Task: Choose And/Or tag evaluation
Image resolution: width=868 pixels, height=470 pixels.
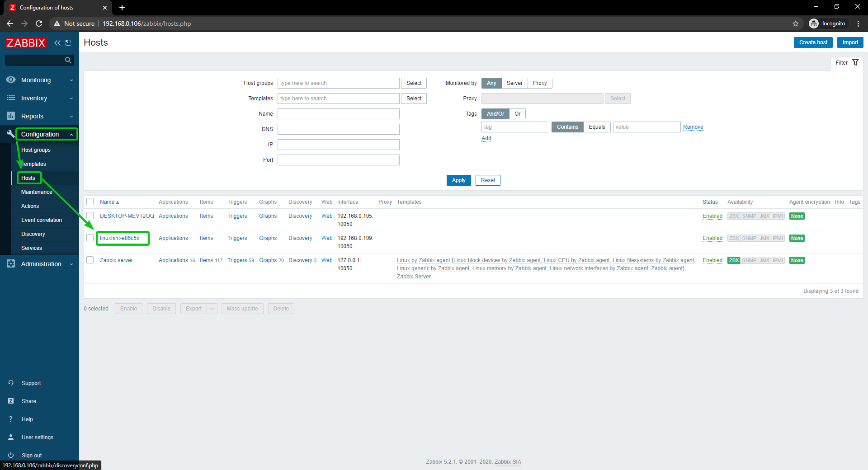Action: click(495, 114)
